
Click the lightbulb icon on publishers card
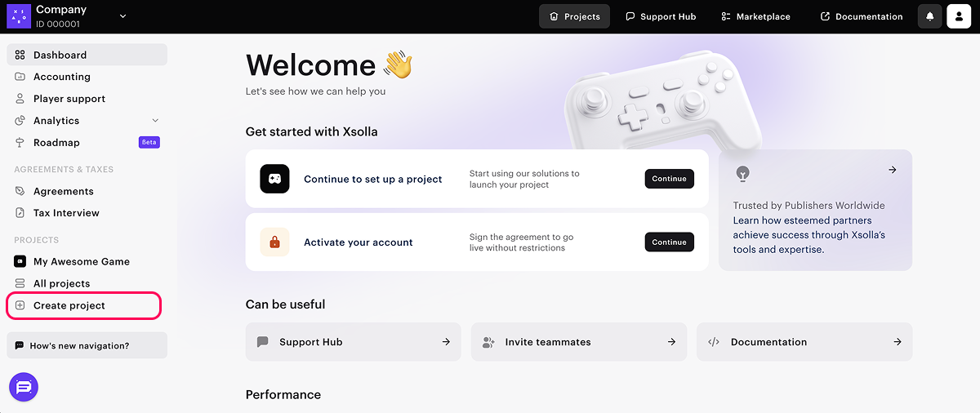pyautogui.click(x=742, y=173)
